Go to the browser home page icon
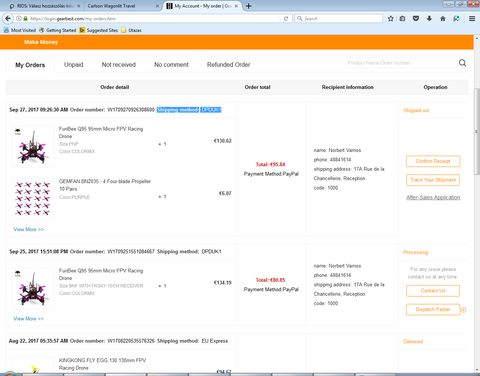 click(x=443, y=19)
